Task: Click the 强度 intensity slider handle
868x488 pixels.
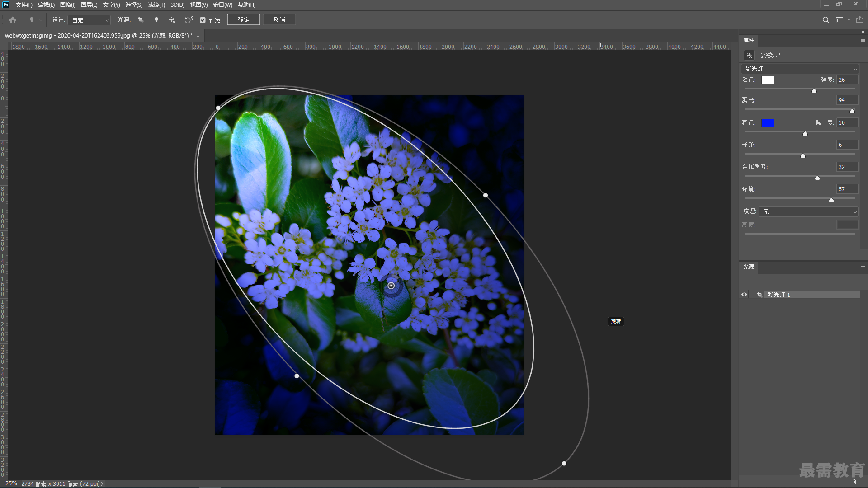Action: [814, 91]
